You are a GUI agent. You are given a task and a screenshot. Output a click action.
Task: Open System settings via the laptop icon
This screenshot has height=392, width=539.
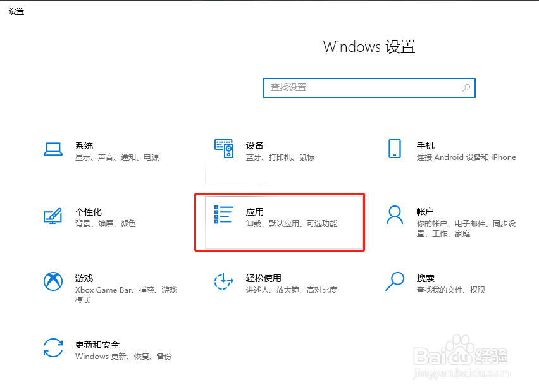53,150
